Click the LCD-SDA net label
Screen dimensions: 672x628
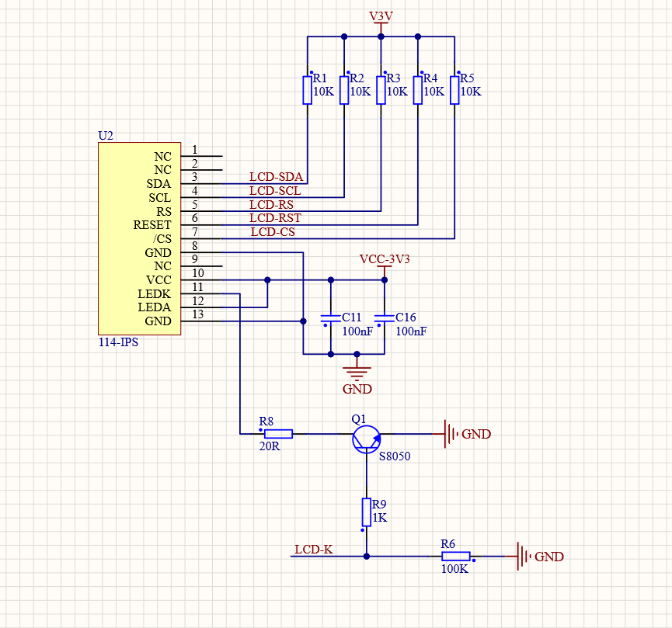[x=276, y=177]
